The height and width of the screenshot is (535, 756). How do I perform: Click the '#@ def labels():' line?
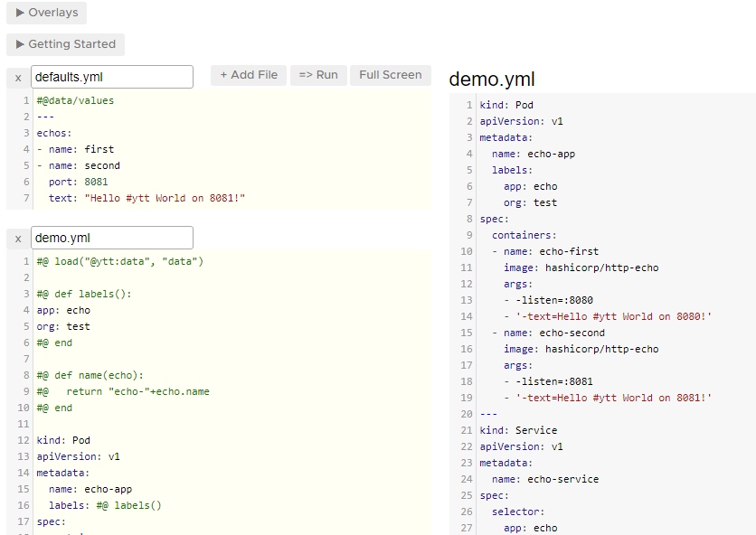[84, 294]
